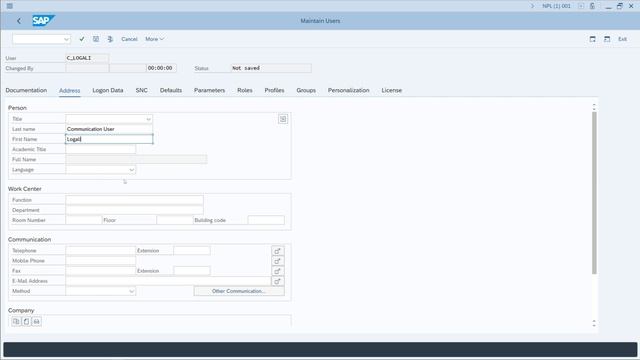The image size is (640, 360).
Task: Click the Building code field
Action: [266, 220]
